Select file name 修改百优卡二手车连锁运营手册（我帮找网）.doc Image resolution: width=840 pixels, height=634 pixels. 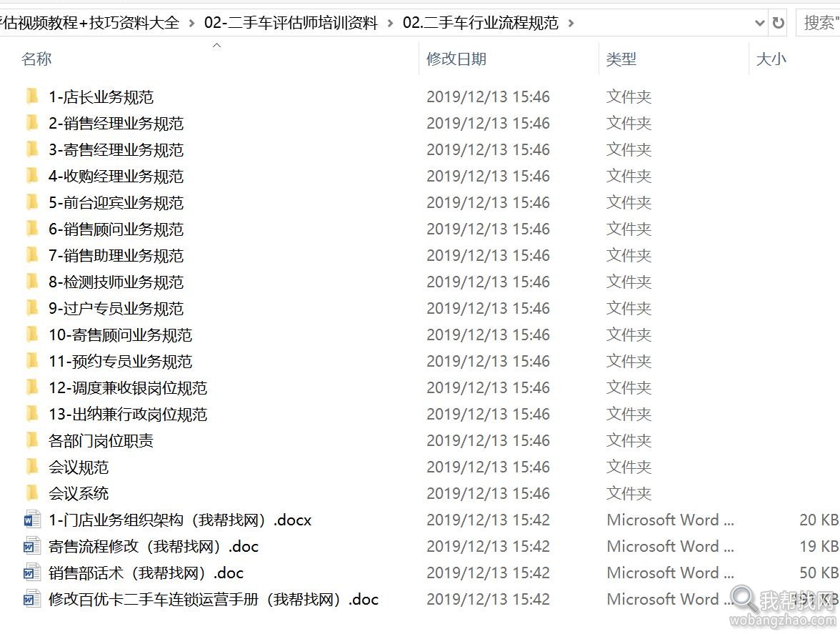(214, 599)
